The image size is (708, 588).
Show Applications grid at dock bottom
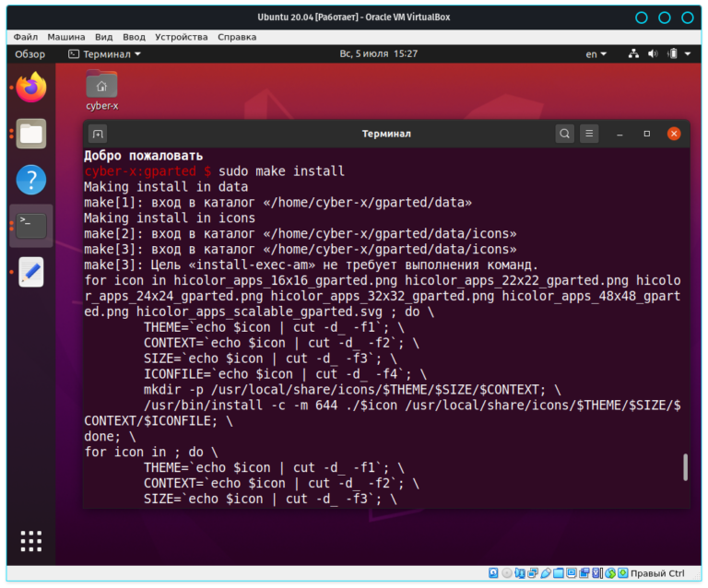click(30, 541)
